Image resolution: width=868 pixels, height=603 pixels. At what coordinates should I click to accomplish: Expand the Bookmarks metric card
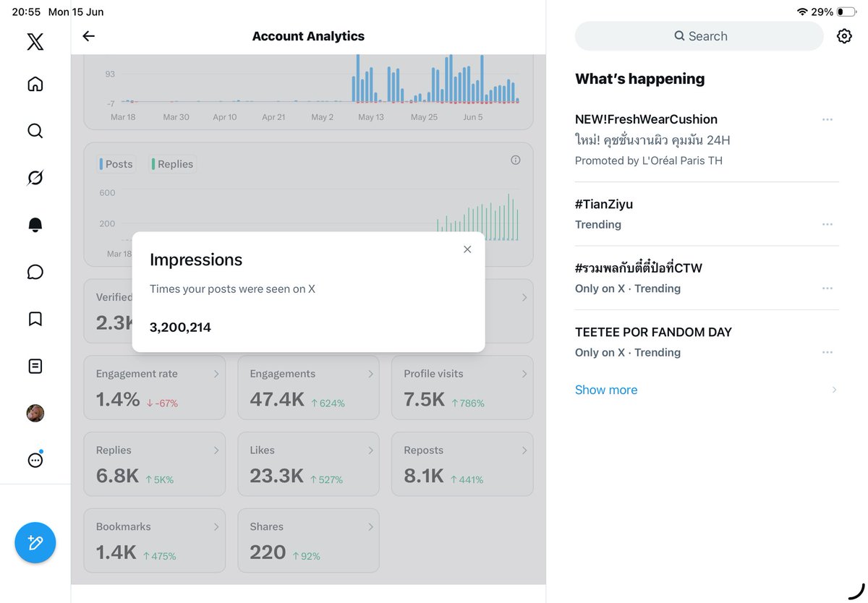[154, 541]
